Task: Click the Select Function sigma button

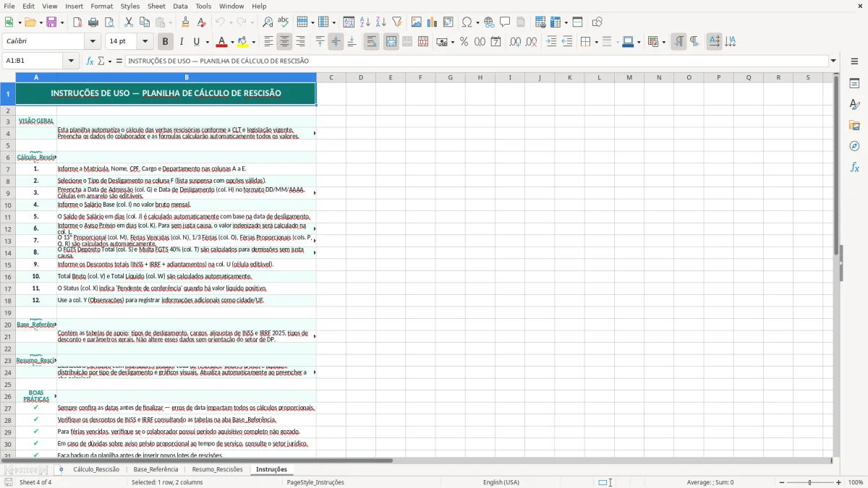Action: (101, 61)
